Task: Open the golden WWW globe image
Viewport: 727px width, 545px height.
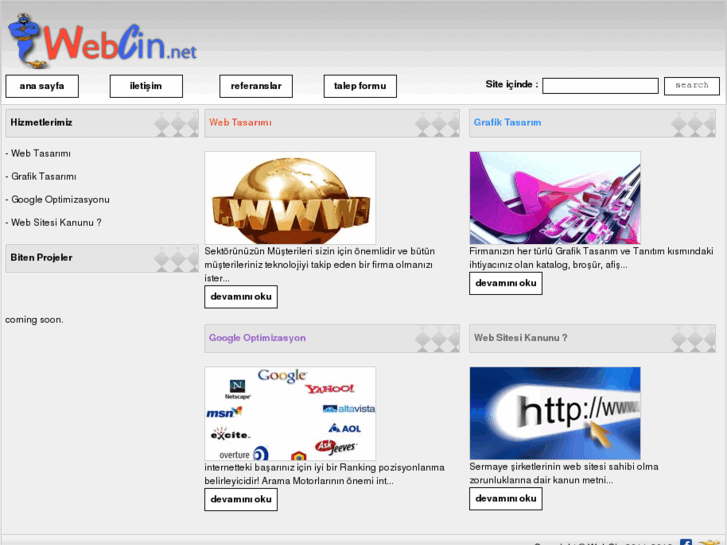Action: coord(290,198)
